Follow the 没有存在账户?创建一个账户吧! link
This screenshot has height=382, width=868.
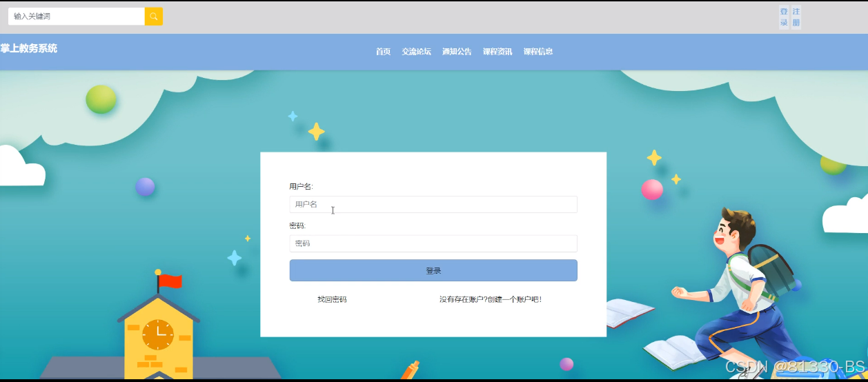coord(491,299)
